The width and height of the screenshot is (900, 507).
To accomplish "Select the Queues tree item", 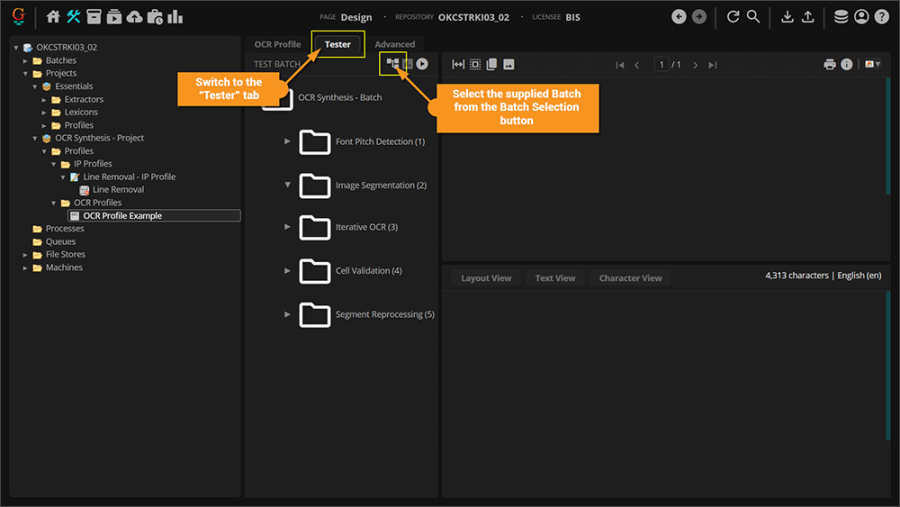I will [60, 242].
